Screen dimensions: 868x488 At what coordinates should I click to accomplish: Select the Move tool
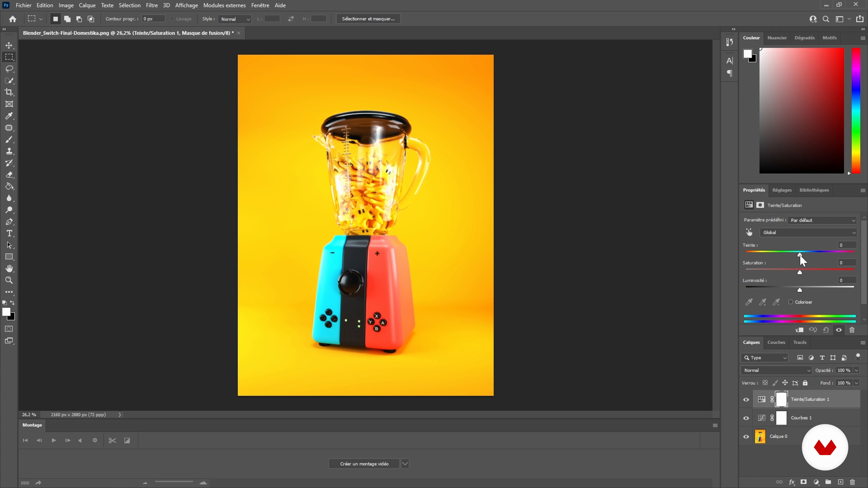pos(9,45)
